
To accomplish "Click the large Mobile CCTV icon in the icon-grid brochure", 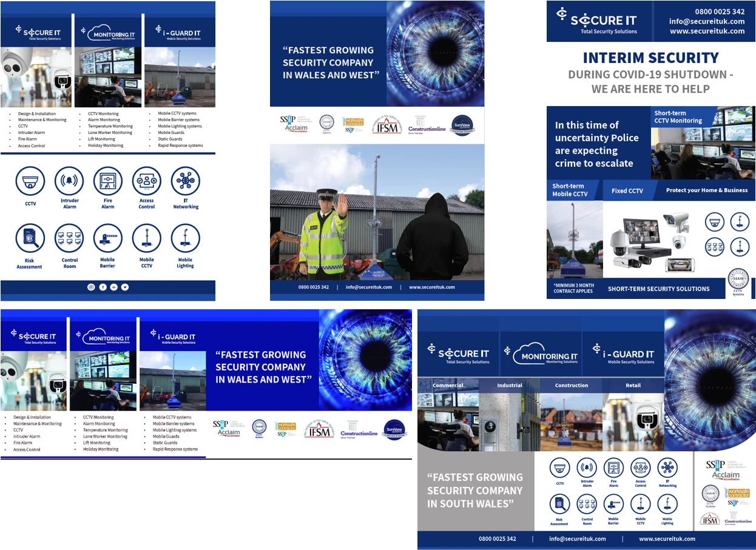I will (147, 238).
